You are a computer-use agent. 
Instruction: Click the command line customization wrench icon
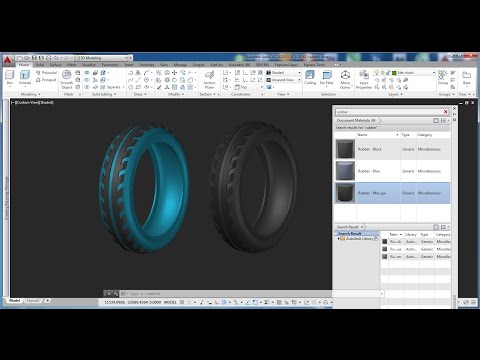click(116, 294)
